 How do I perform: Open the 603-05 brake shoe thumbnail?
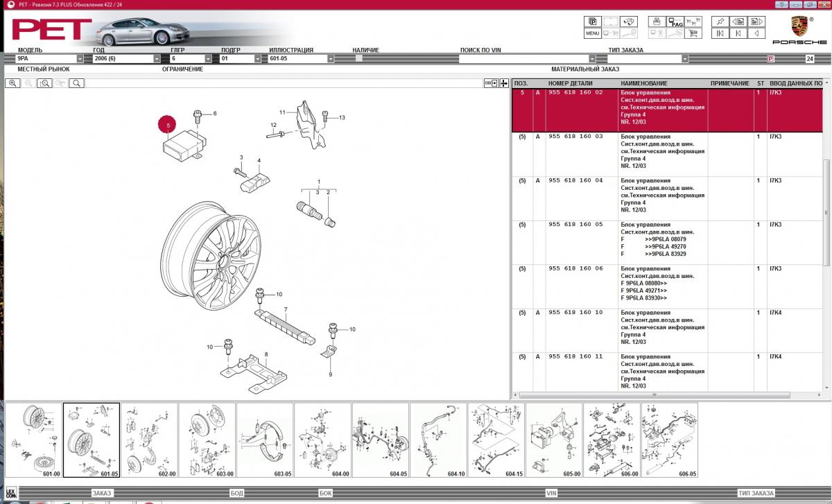265,440
